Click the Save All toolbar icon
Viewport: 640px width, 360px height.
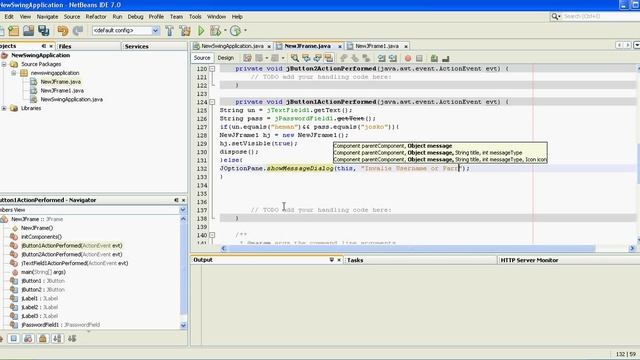[44, 31]
